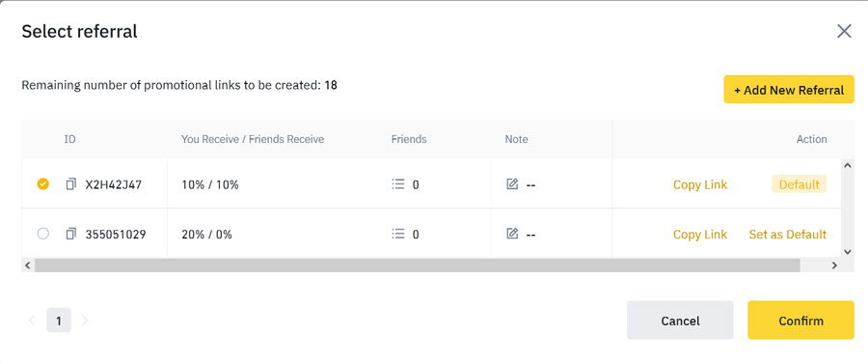Image resolution: width=868 pixels, height=364 pixels.
Task: Copy referral ID X2H42J47 using copy icon
Action: (x=70, y=184)
